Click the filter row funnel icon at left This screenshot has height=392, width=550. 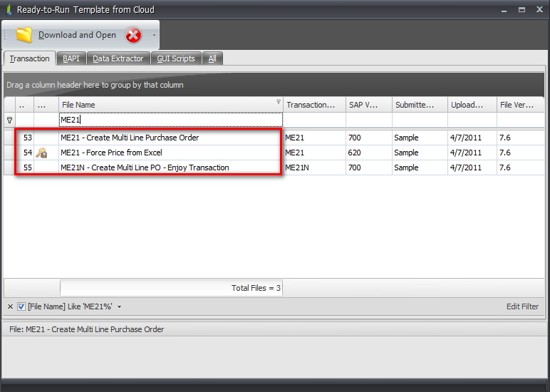tap(9, 120)
